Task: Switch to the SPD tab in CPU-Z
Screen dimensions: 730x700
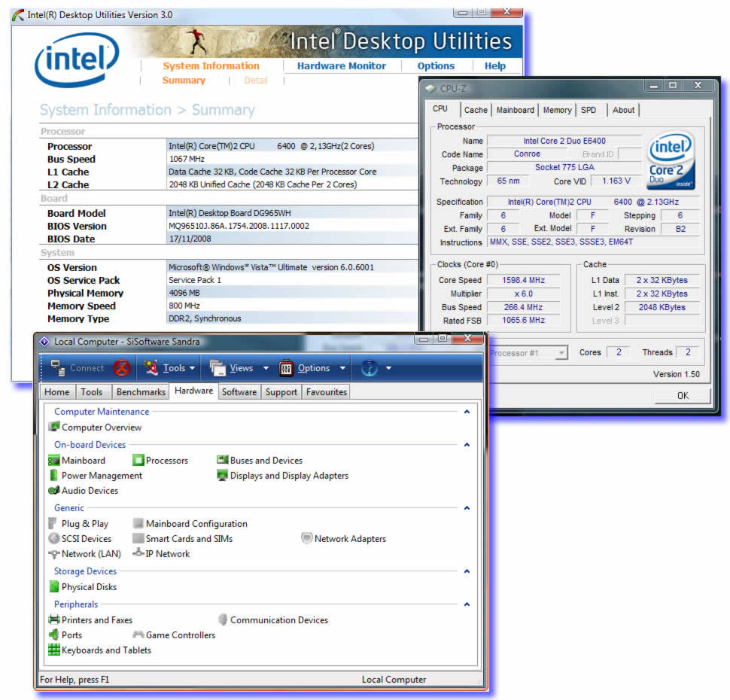Action: pos(589,110)
